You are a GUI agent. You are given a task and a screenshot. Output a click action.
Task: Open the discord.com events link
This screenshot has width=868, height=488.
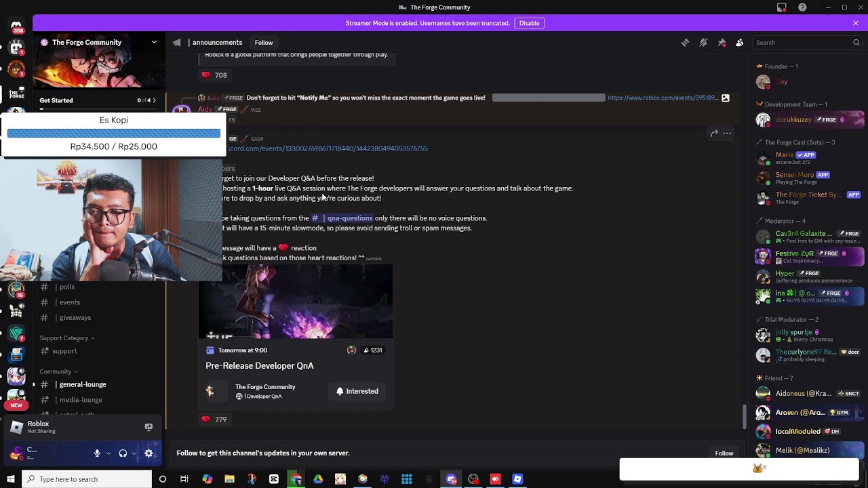[x=327, y=148]
